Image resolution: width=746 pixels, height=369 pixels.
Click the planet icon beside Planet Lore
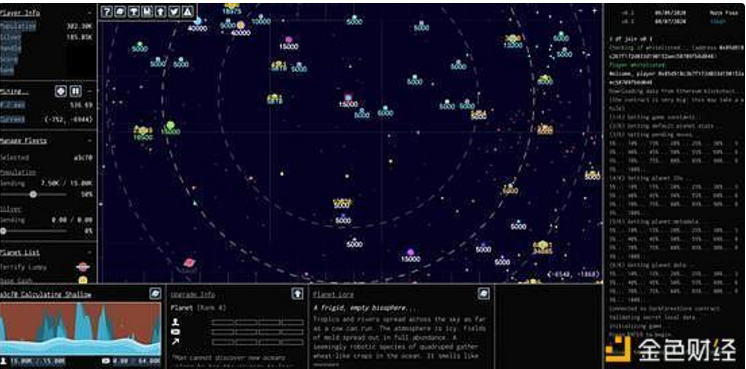483,294
